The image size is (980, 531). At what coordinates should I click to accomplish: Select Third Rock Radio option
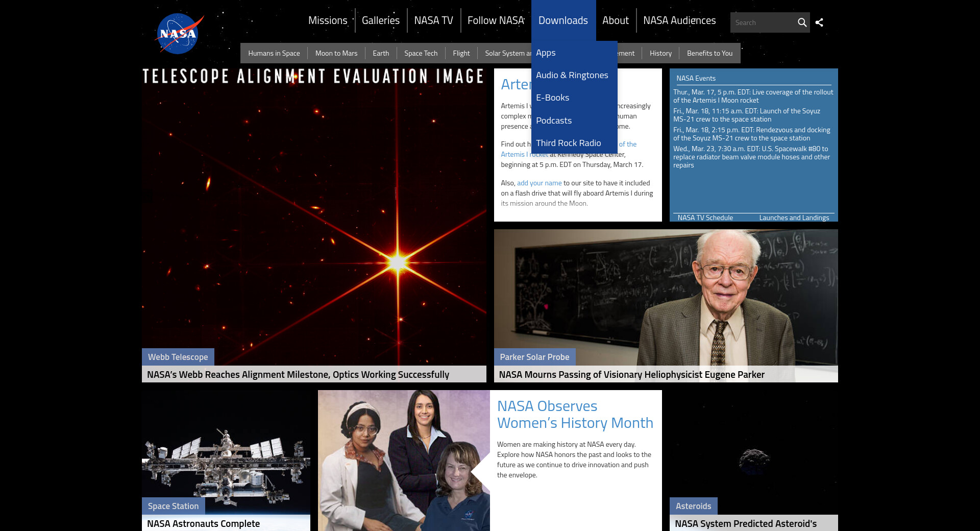coord(574,143)
